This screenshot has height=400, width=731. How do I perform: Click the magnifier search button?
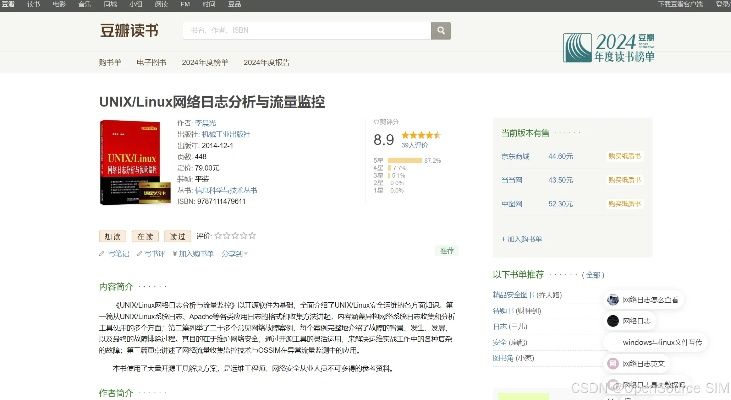tap(439, 31)
